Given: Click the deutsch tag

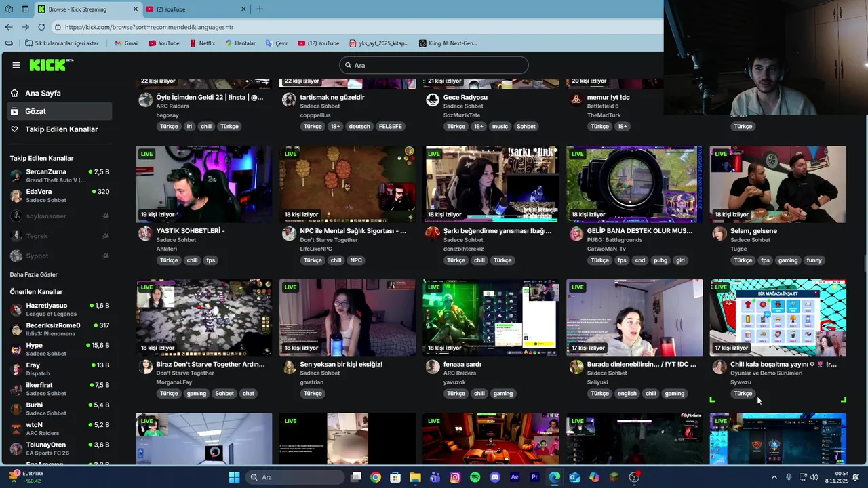Looking at the screenshot, I should pos(359,127).
